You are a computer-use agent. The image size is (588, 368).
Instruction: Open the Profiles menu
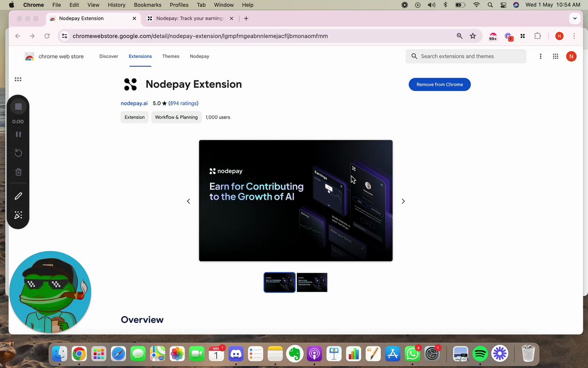(x=179, y=5)
